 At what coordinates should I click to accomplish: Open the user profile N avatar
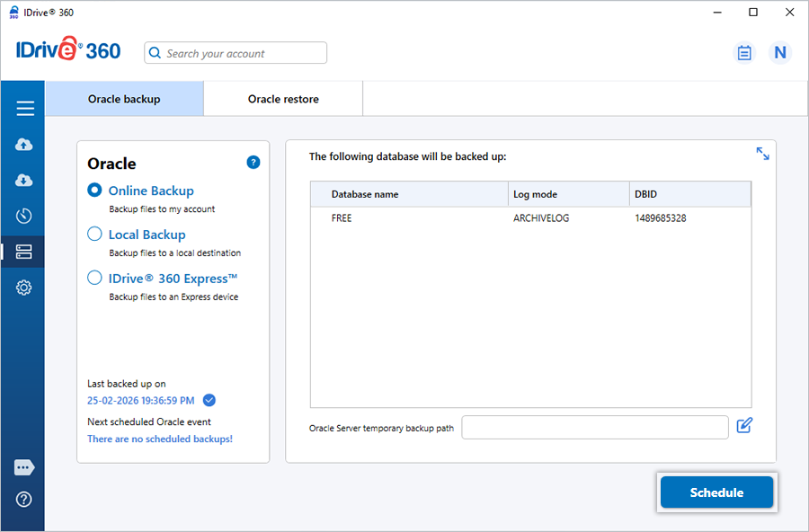pyautogui.click(x=779, y=53)
